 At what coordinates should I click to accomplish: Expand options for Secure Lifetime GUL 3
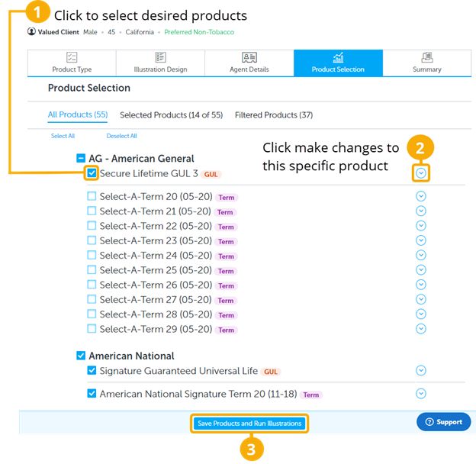pos(421,173)
